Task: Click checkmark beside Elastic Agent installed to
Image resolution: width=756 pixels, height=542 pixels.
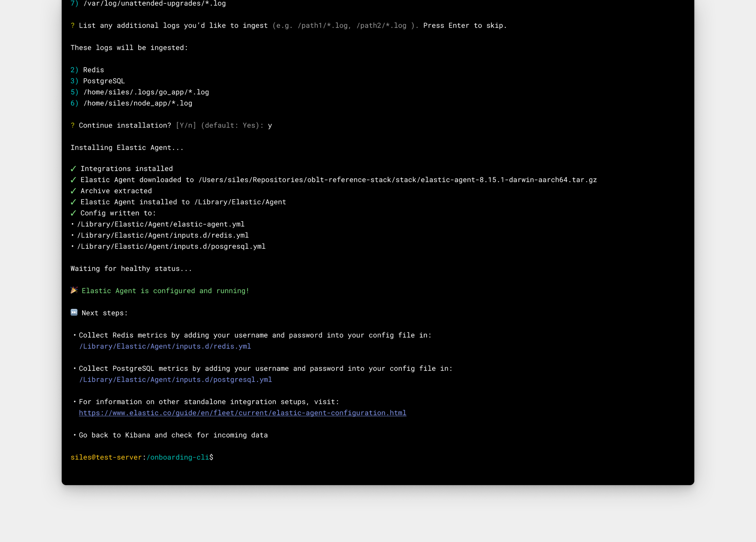Action: pos(73,202)
